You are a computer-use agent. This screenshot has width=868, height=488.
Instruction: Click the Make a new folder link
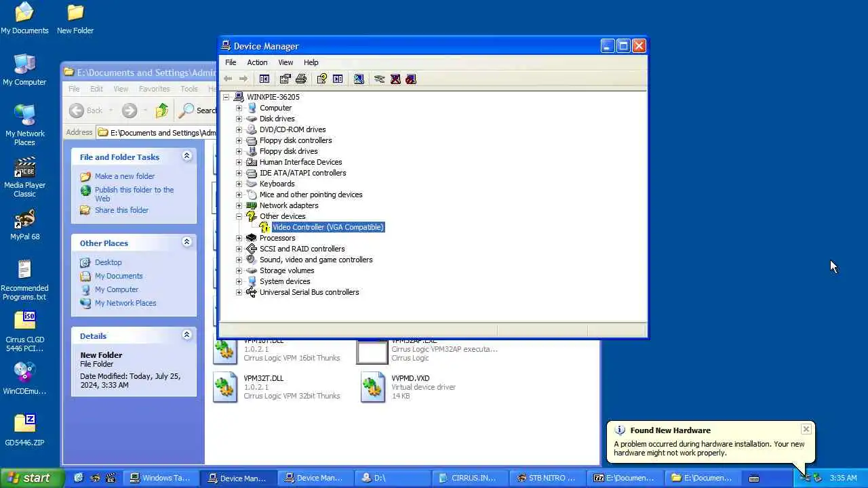pos(125,176)
